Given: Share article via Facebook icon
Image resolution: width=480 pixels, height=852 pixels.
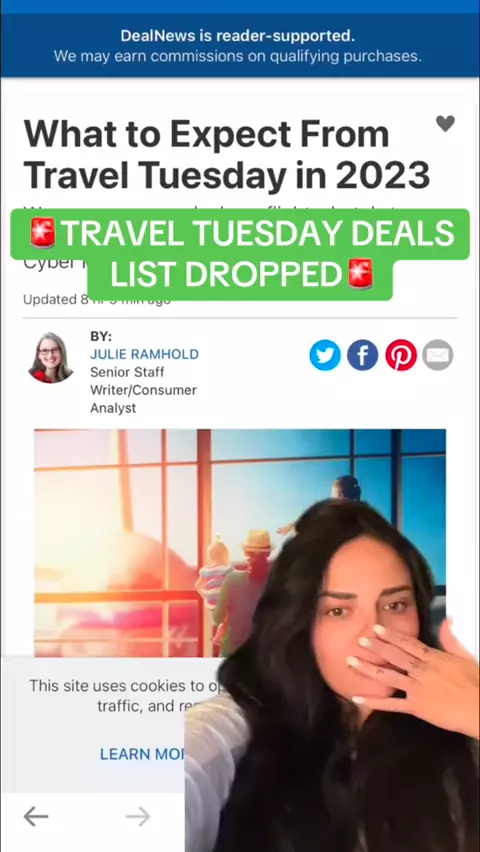Looking at the screenshot, I should click(x=363, y=355).
